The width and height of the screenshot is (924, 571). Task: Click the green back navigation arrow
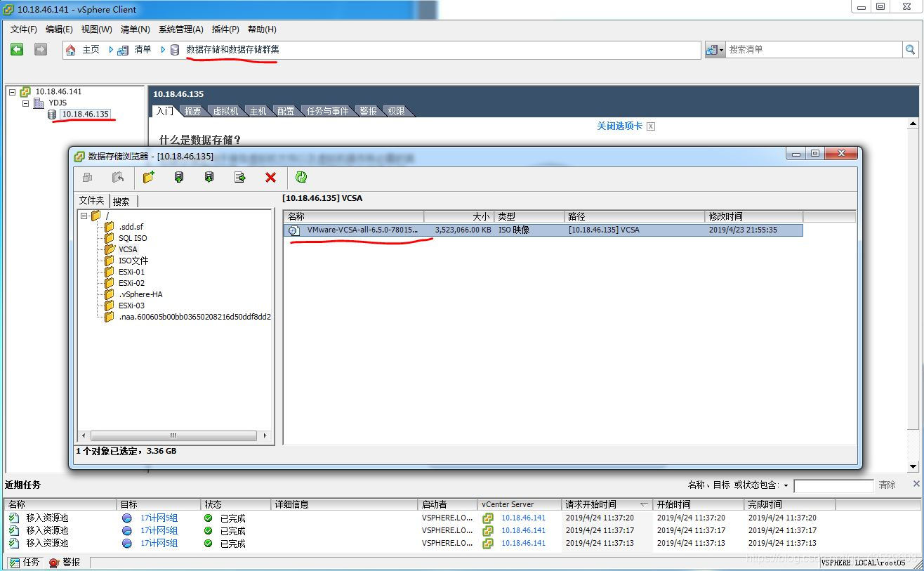pos(17,49)
